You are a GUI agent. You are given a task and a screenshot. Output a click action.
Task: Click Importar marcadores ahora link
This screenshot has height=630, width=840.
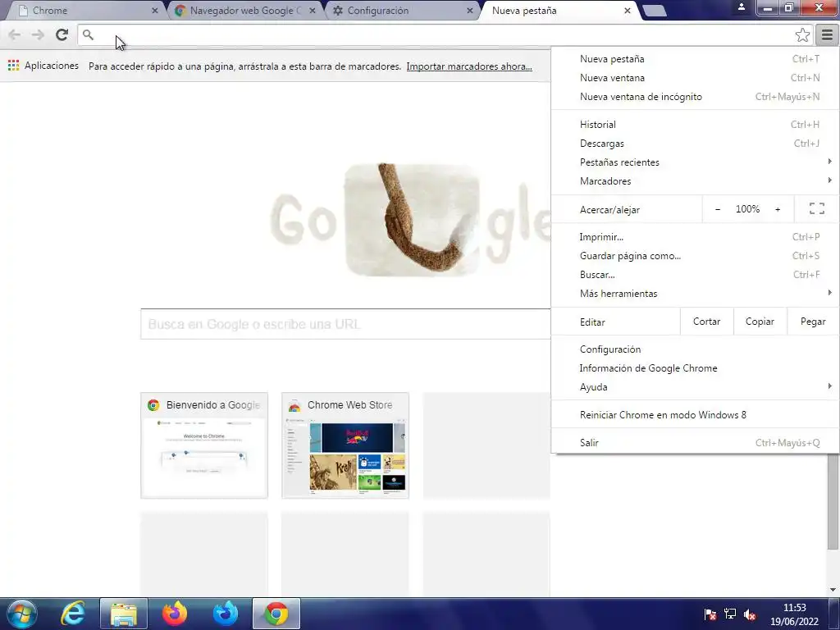click(x=468, y=66)
